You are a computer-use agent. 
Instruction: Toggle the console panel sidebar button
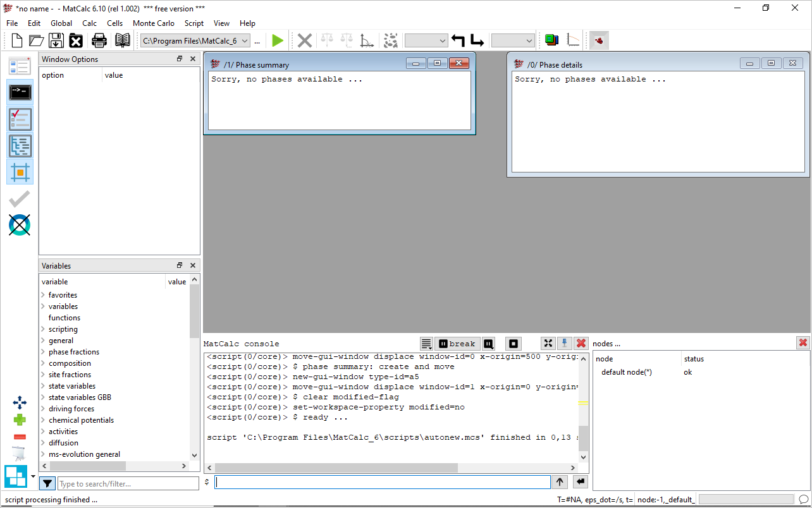[20, 92]
